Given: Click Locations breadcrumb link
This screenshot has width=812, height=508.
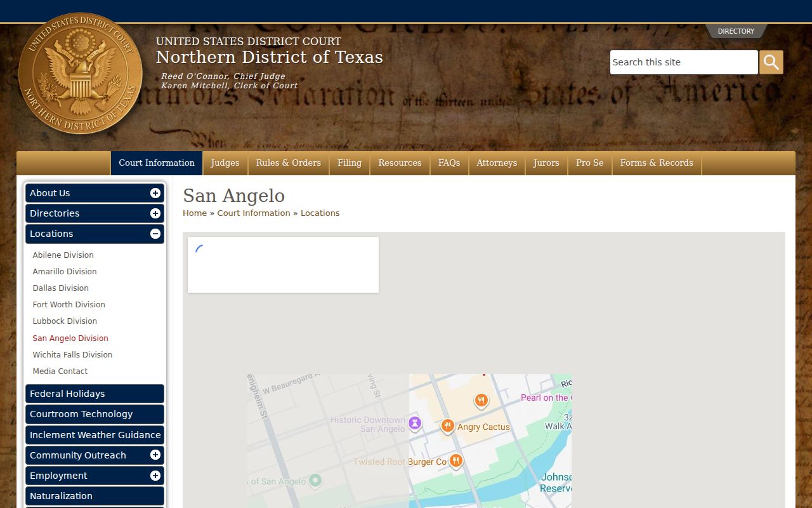Looking at the screenshot, I should point(320,213).
